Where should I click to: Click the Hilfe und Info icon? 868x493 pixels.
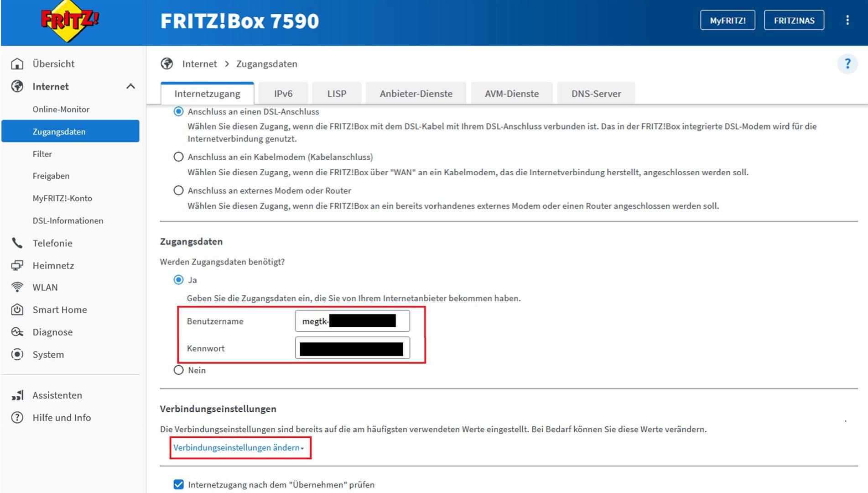[17, 418]
